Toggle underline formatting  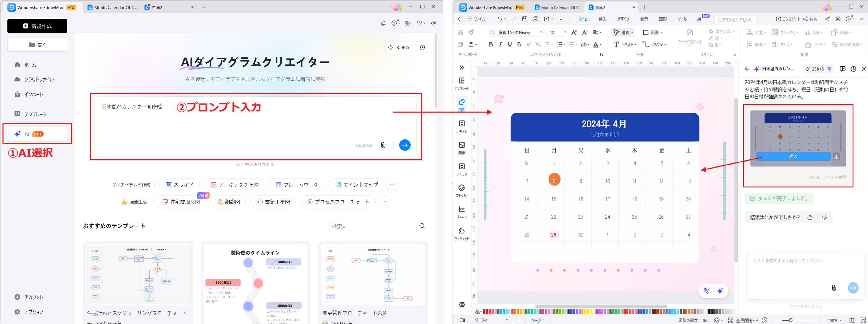(510, 44)
